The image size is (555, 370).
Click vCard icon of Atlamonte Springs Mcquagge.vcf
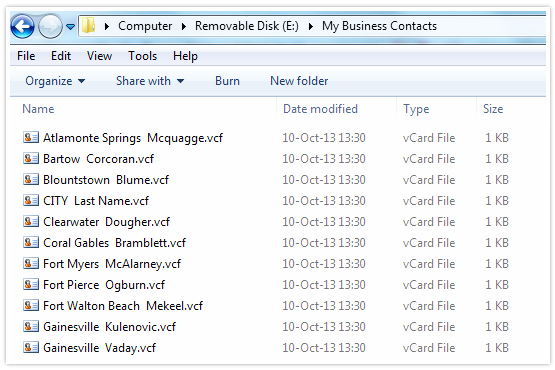[31, 137]
